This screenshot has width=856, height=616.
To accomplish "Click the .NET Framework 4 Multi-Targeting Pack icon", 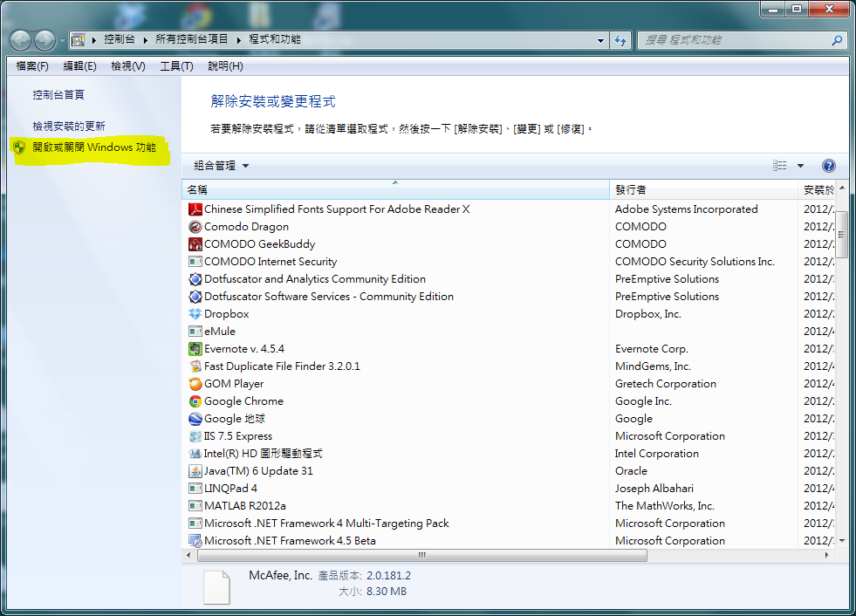I will coord(195,524).
